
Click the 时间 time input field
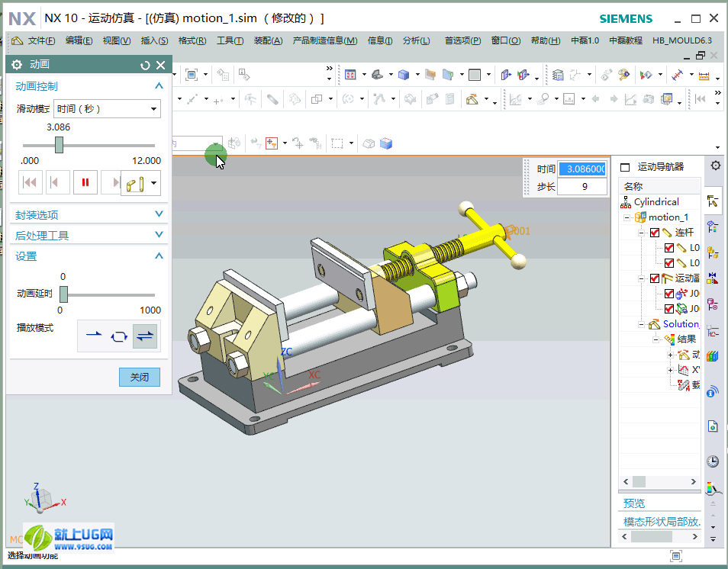583,169
